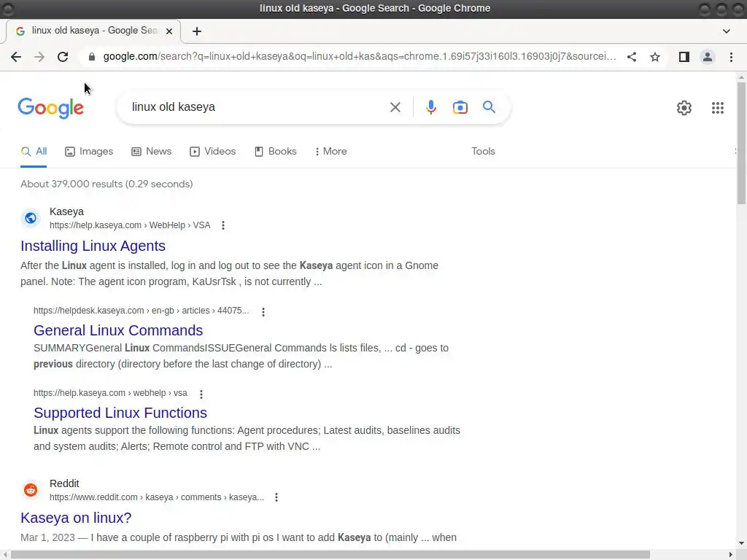Image resolution: width=747 pixels, height=560 pixels.
Task: Share this page using the share icon
Action: click(632, 57)
